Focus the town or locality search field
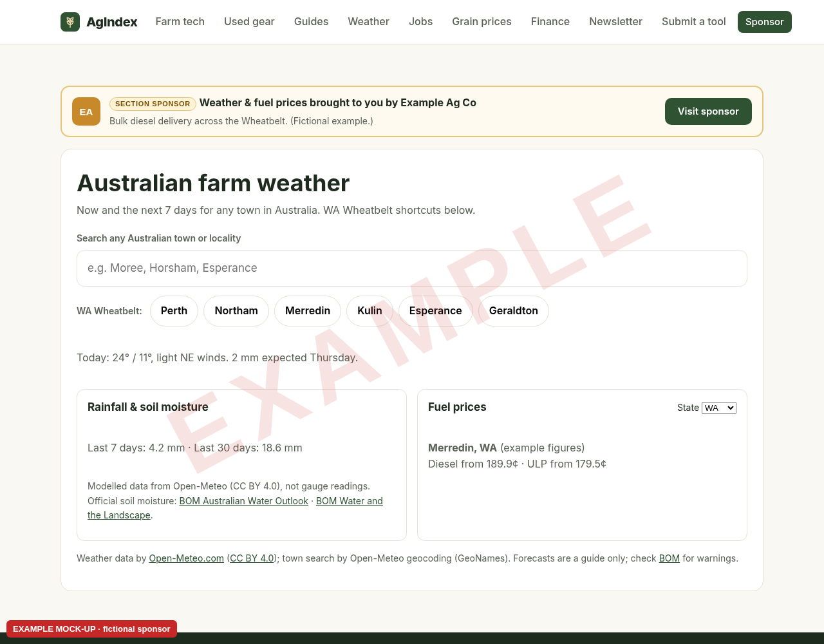Screen dimensions: 824x644 tap(412, 268)
